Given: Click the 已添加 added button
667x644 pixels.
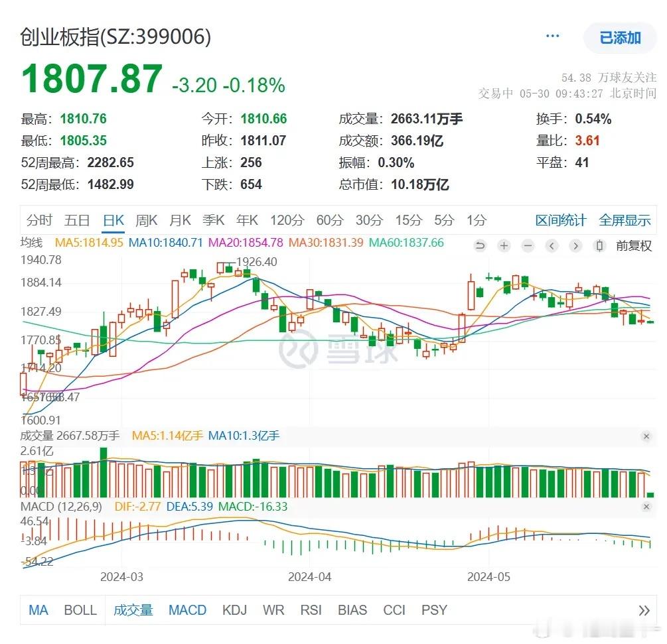Looking at the screenshot, I should tap(621, 38).
